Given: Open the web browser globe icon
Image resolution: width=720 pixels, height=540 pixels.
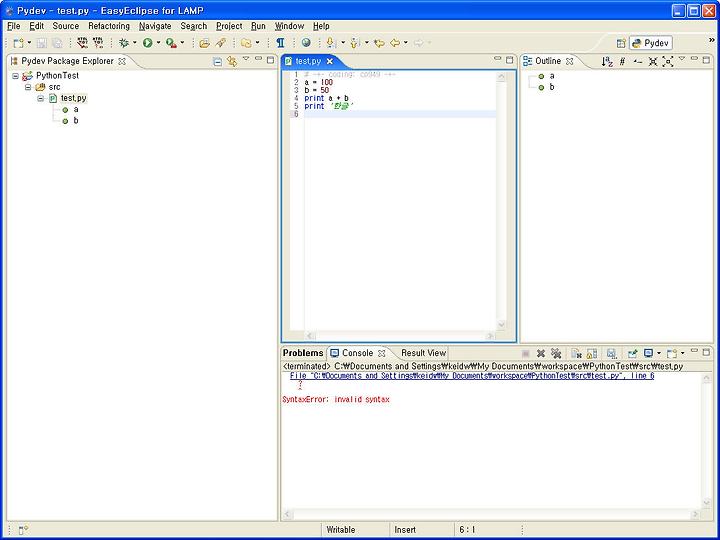Looking at the screenshot, I should 306,43.
